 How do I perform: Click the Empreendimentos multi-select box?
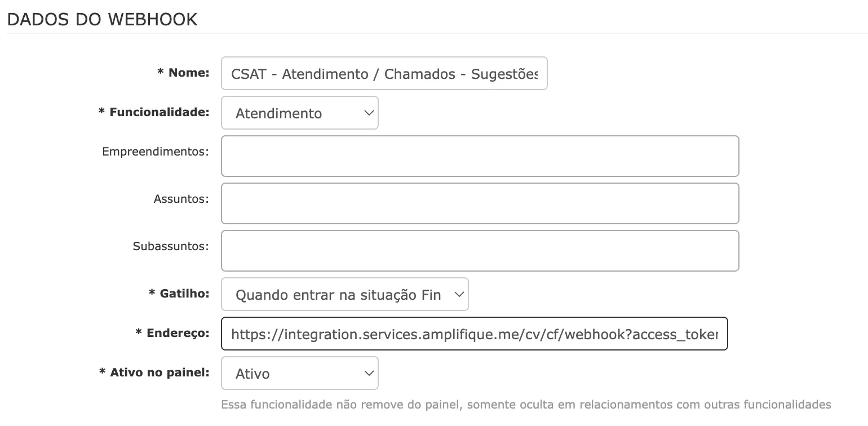pos(480,156)
